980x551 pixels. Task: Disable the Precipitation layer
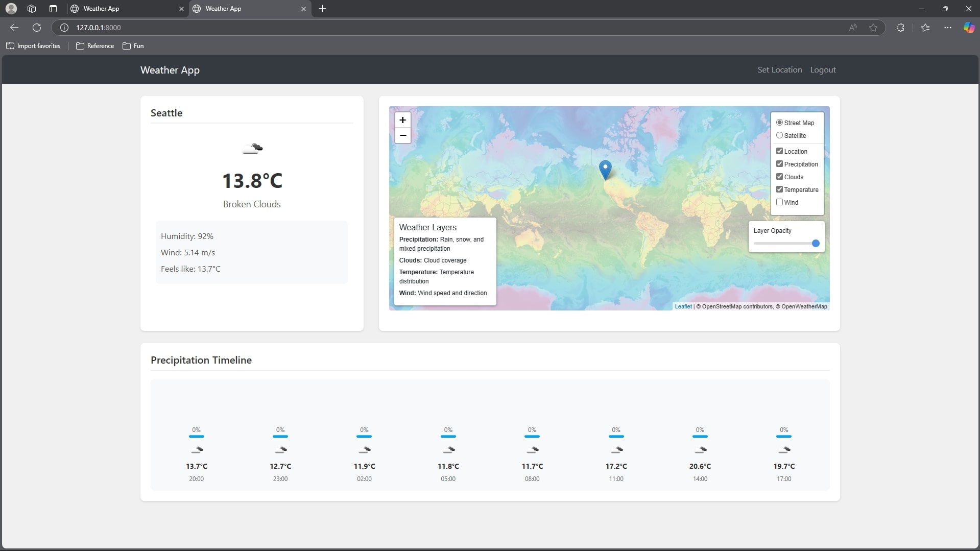click(x=779, y=164)
